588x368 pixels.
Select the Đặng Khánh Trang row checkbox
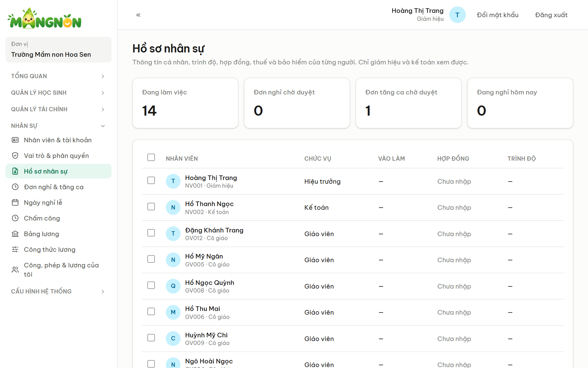[x=151, y=233]
